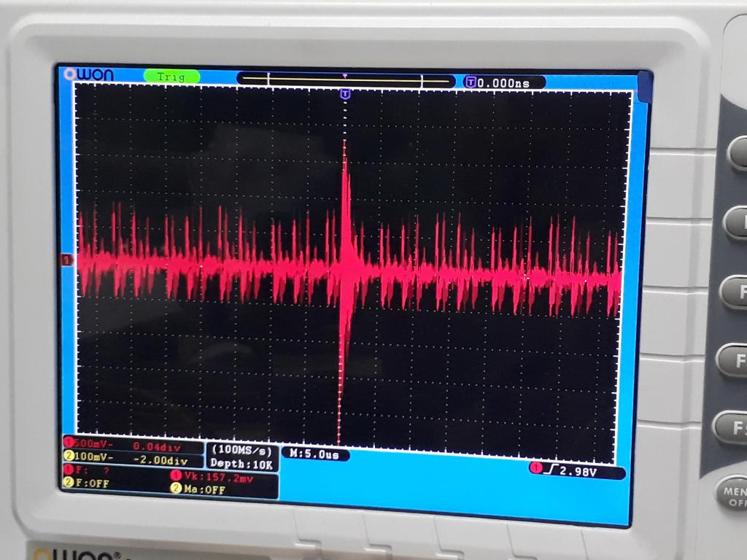Select the CH2 -2.00div offset value
747x560 pixels.
click(160, 460)
